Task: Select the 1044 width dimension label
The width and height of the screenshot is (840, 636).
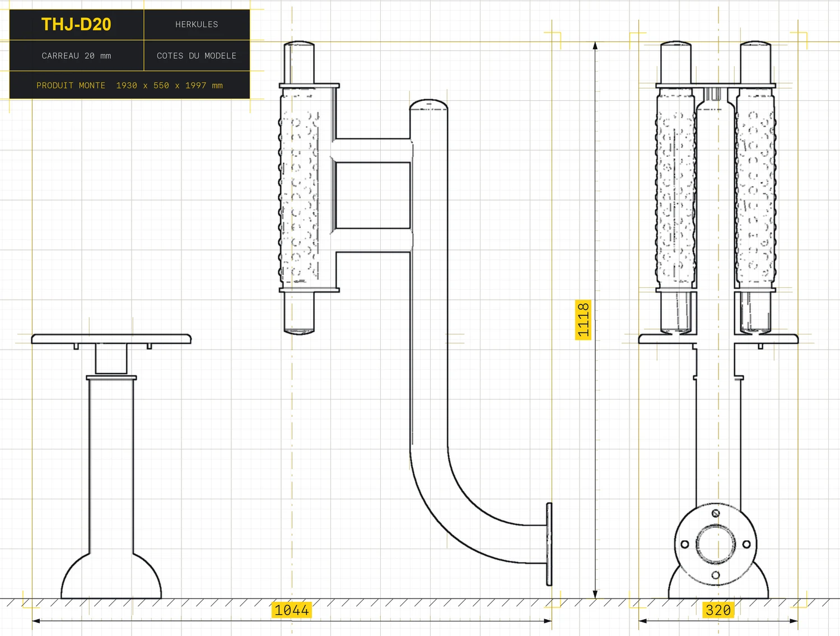Action: [292, 610]
